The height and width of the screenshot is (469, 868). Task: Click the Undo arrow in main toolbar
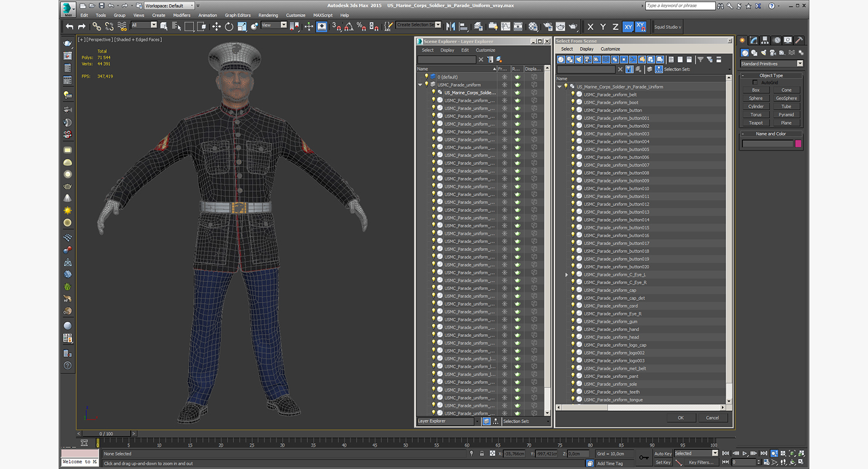70,26
